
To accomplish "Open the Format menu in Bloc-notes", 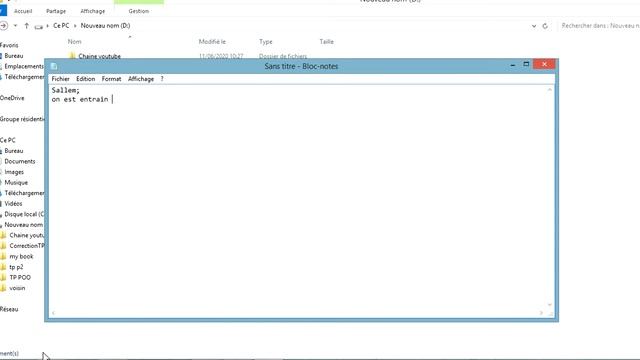I will pos(111,79).
